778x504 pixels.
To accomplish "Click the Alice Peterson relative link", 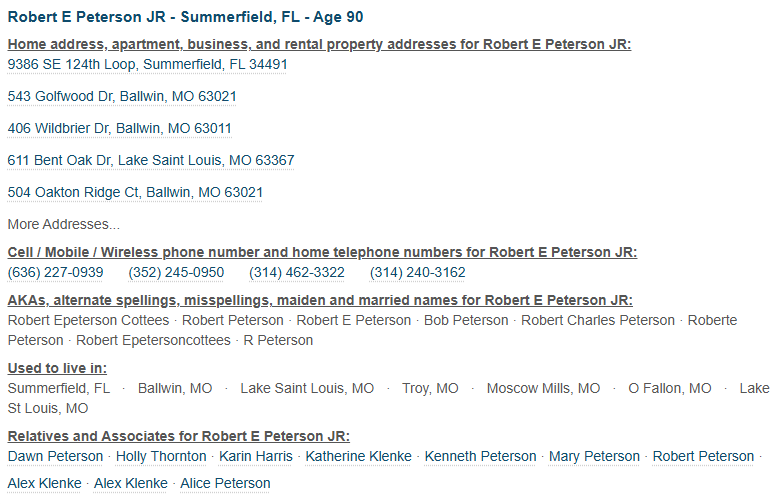I will click(x=225, y=483).
